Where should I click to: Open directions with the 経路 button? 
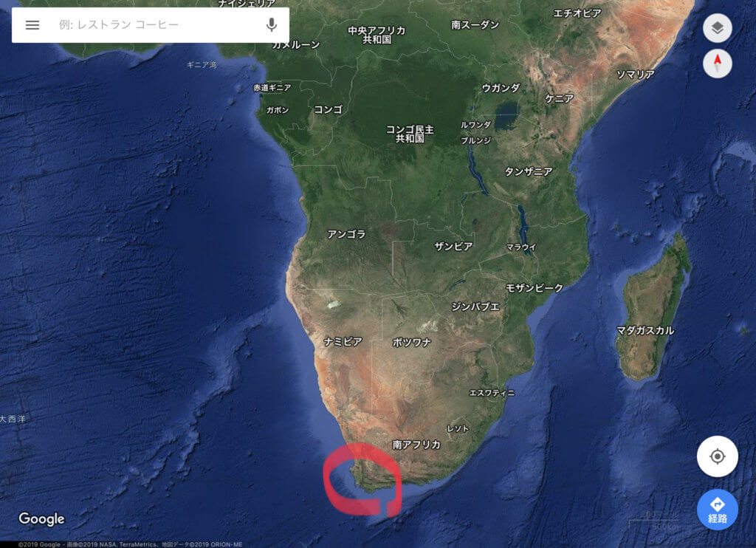pyautogui.click(x=718, y=510)
